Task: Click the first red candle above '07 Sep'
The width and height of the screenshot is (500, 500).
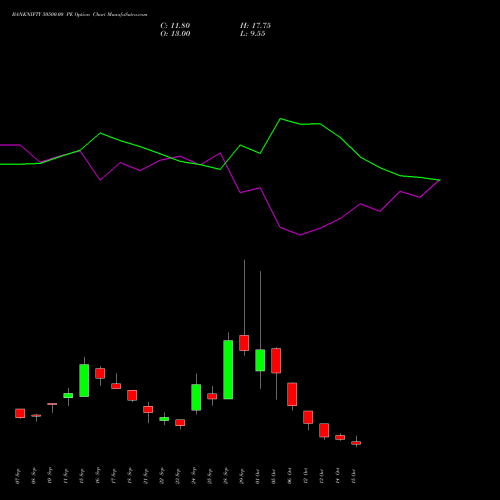Action: coord(20,413)
